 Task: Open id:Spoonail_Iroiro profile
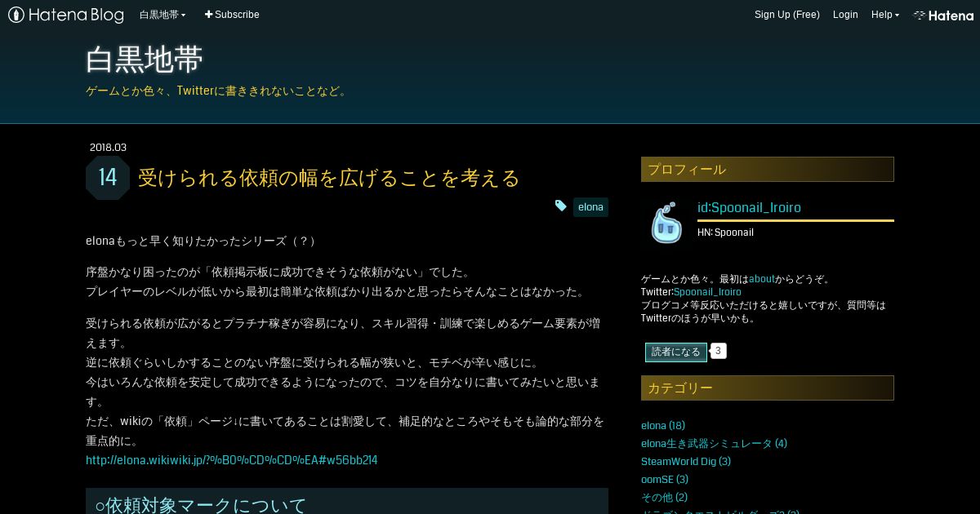click(x=749, y=208)
